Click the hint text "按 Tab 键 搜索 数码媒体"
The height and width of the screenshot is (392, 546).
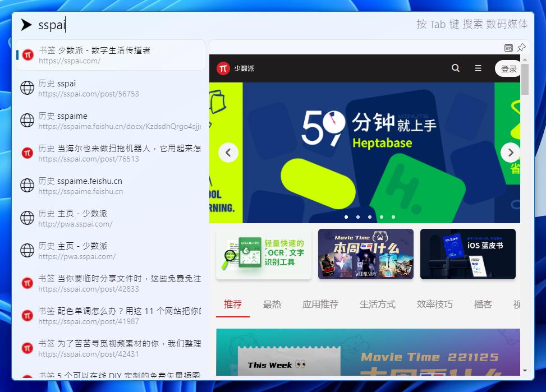[x=472, y=24]
